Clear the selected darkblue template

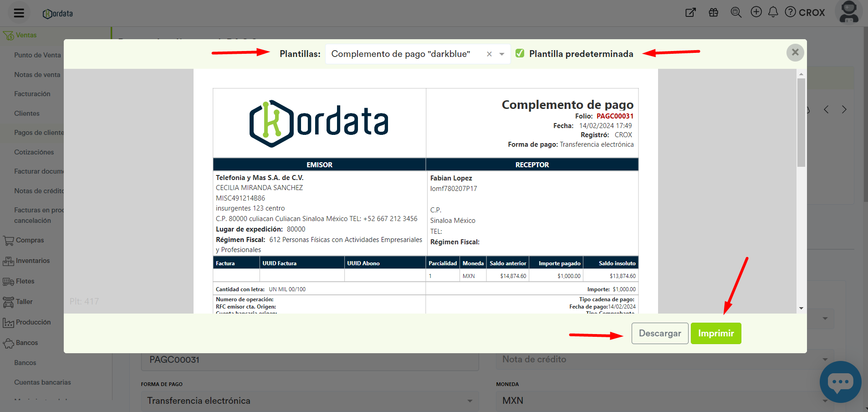click(x=489, y=54)
